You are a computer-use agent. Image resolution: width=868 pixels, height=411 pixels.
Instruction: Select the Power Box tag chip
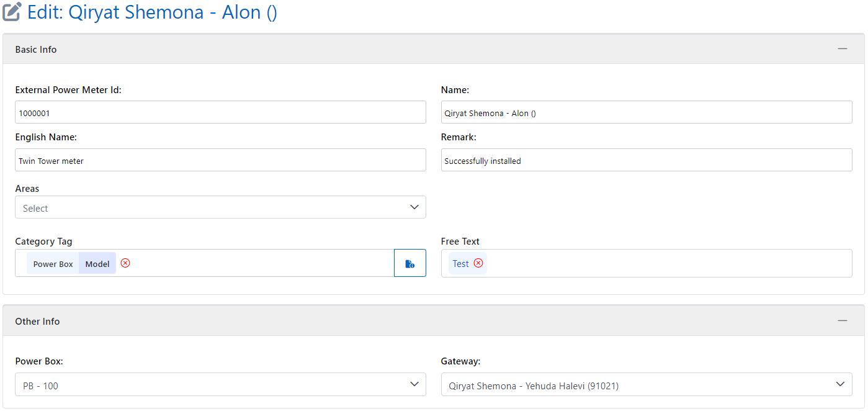click(x=53, y=264)
